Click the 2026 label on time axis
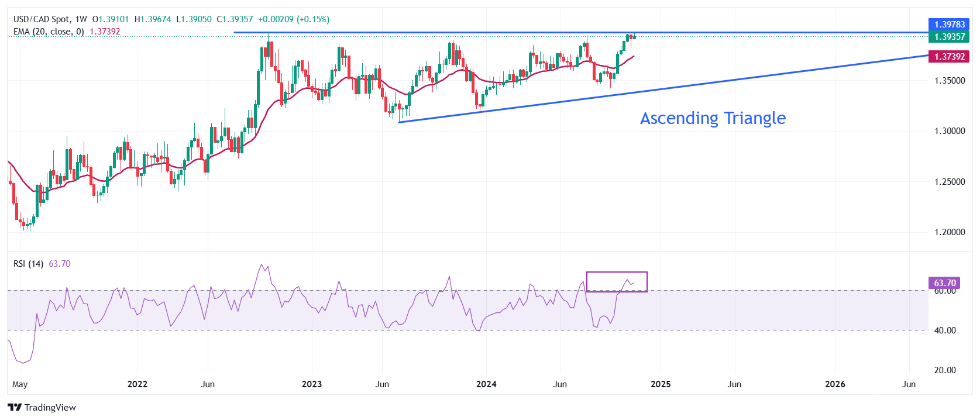This screenshot has width=980, height=420. pyautogui.click(x=835, y=384)
